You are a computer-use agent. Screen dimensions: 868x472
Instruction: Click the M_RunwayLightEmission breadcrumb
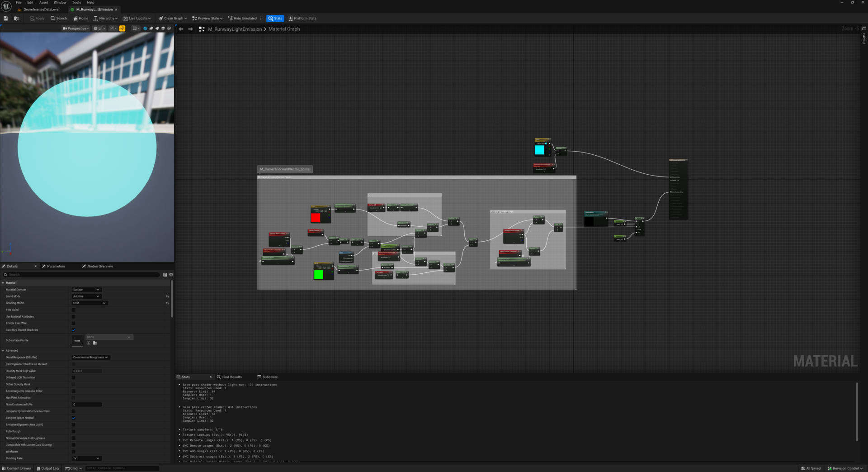point(235,29)
